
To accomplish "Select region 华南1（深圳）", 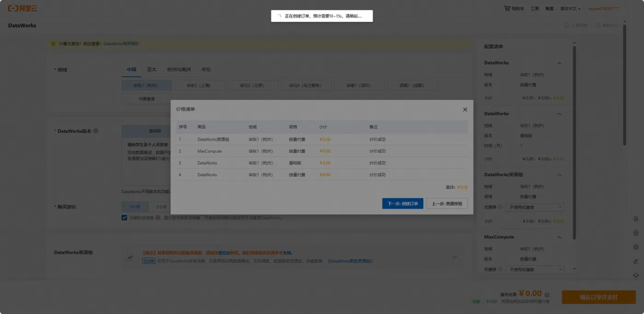I will tap(359, 85).
